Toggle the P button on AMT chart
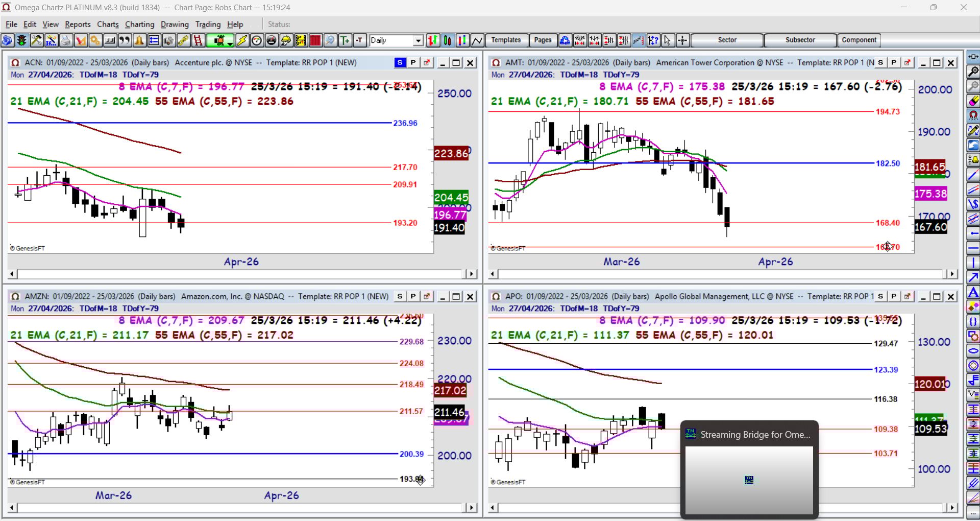 point(894,62)
